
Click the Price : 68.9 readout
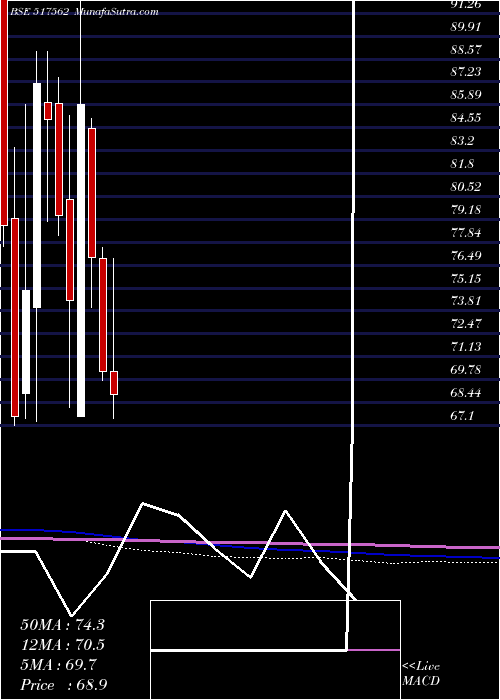point(64,685)
